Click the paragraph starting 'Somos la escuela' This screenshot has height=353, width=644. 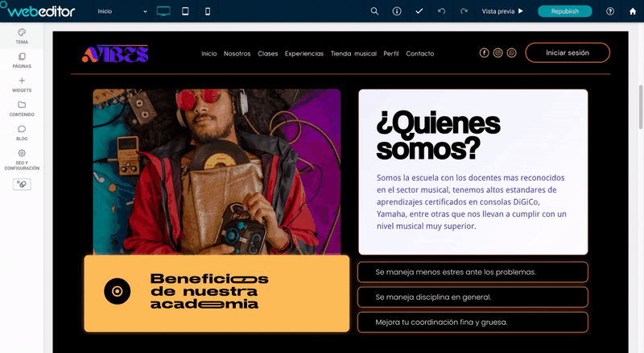coord(472,201)
